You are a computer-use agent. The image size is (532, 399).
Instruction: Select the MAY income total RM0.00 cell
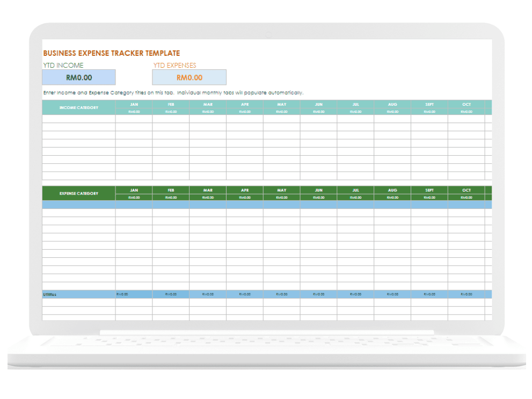(282, 112)
